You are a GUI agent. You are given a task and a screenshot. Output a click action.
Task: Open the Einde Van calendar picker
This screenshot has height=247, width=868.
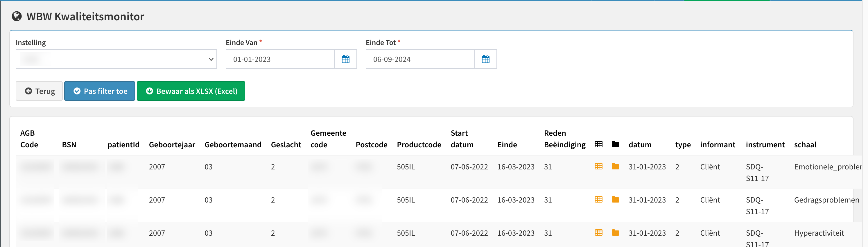(346, 59)
